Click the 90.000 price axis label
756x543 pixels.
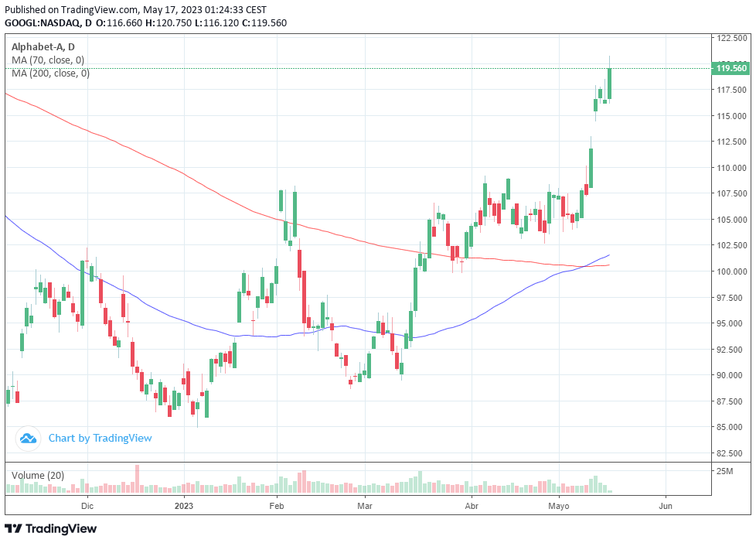pos(731,375)
